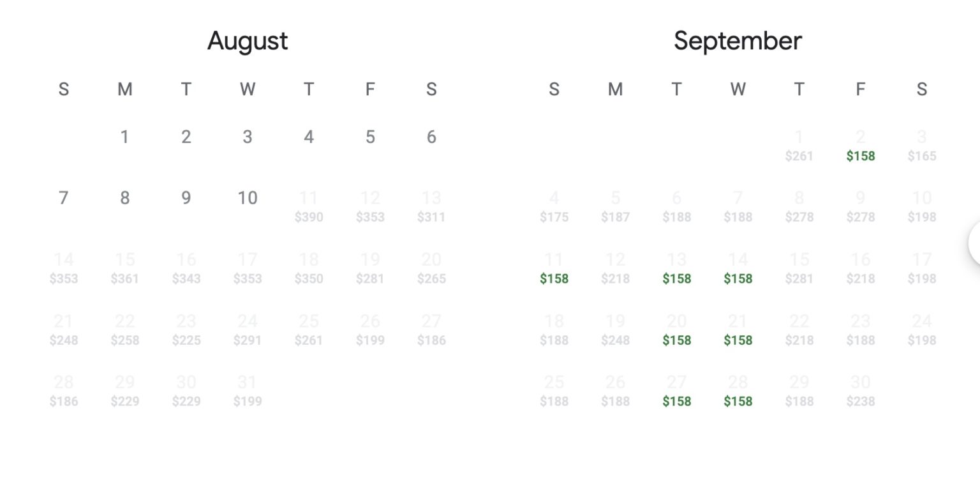This screenshot has height=486, width=980.
Task: Select September 3 priced at $165
Action: coord(921,146)
